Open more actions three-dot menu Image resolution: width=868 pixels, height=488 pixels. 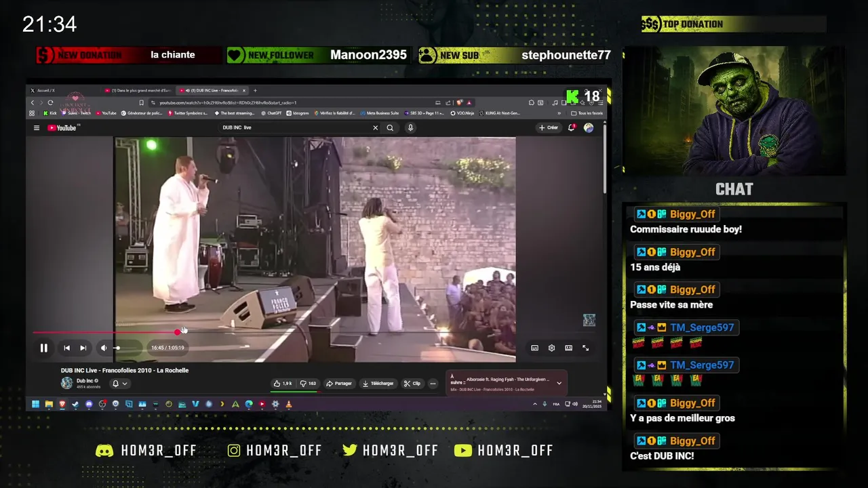click(x=433, y=384)
